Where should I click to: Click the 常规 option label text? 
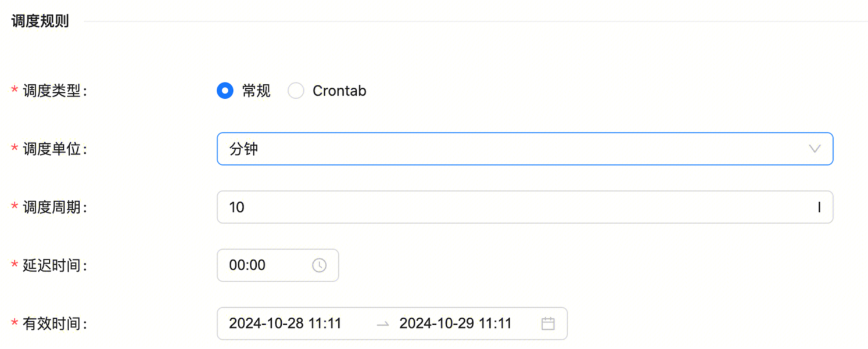[x=256, y=91]
